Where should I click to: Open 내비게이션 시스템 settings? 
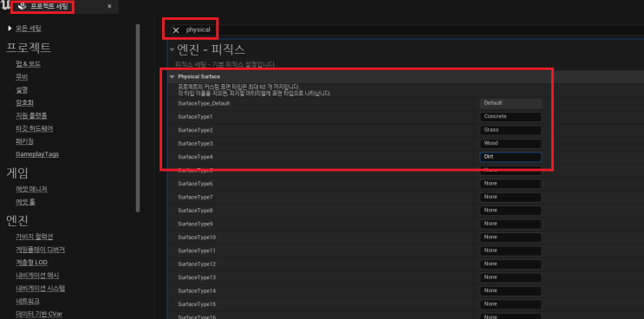[40, 288]
